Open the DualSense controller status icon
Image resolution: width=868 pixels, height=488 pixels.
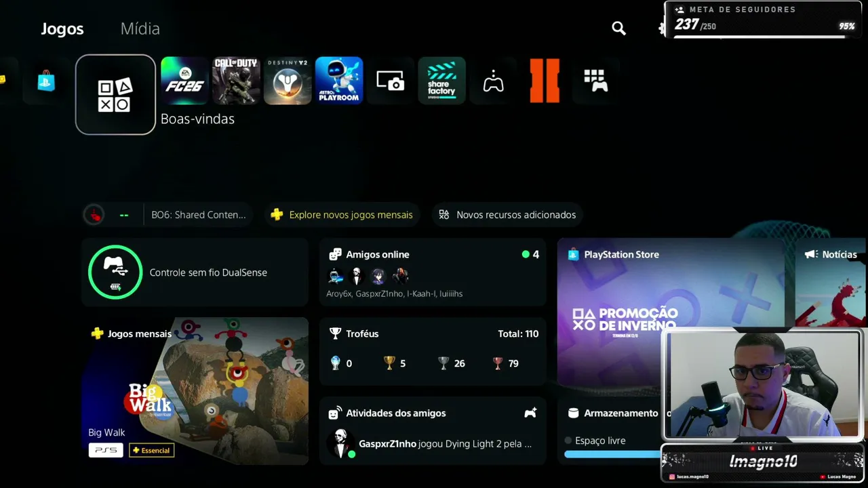tap(115, 272)
